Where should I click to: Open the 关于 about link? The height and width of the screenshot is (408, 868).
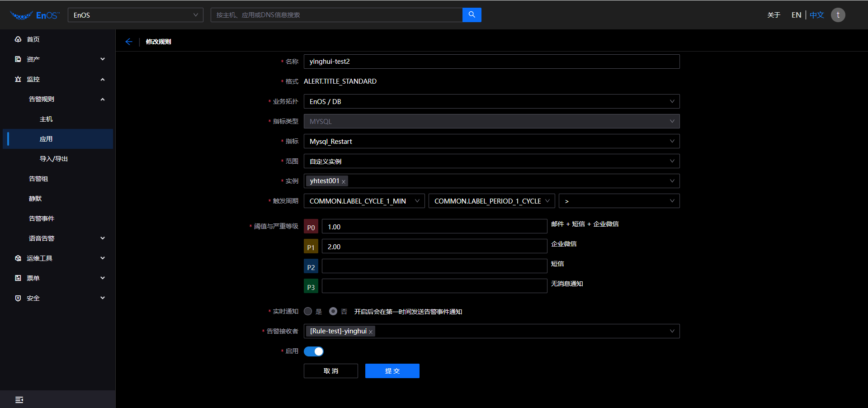click(774, 15)
